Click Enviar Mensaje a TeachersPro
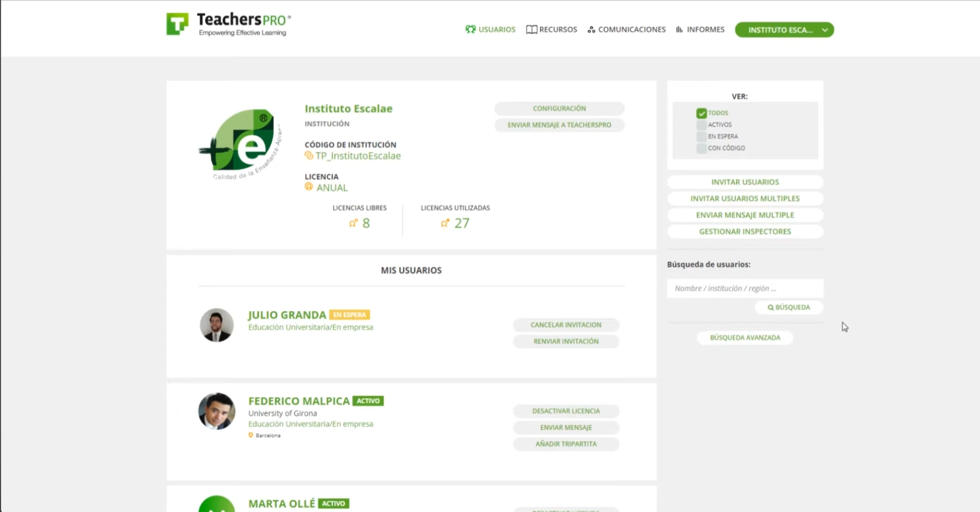 (559, 125)
